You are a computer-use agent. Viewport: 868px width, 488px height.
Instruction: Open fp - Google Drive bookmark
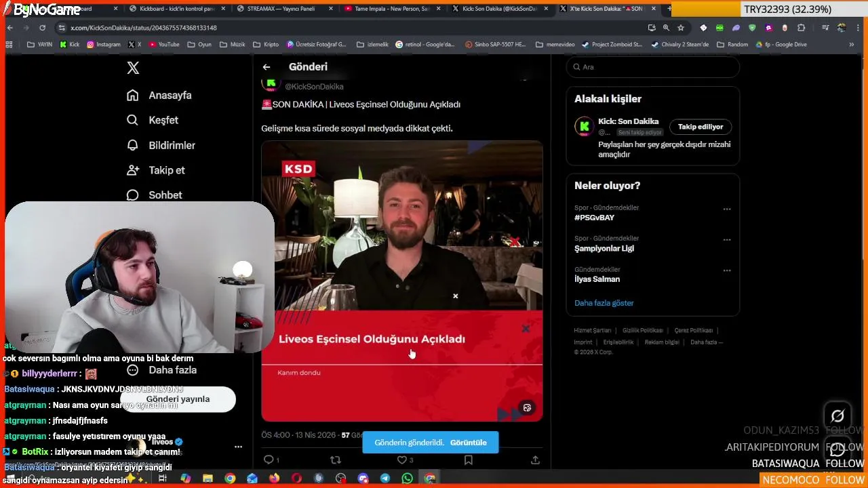(781, 45)
